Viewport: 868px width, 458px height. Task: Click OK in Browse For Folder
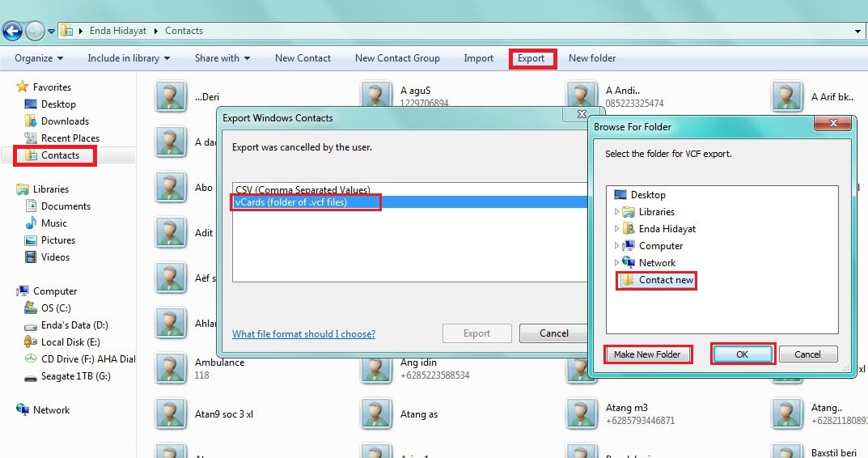[x=742, y=354]
